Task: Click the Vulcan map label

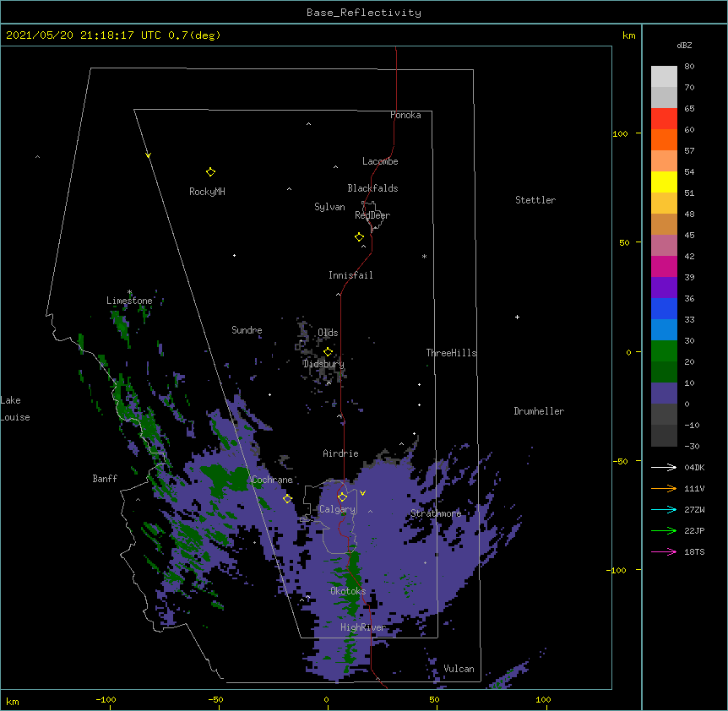Action: coord(459,669)
